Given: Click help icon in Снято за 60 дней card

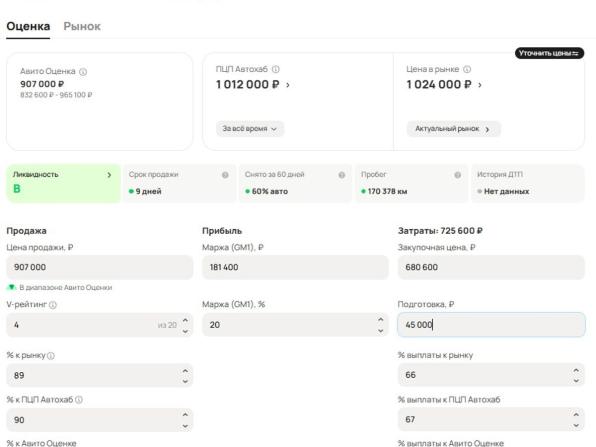Looking at the screenshot, I should tap(342, 175).
